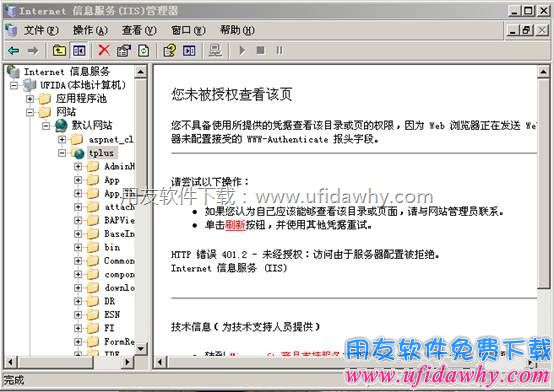Go back with the green back arrow
This screenshot has height=392, width=554.
click(14, 51)
